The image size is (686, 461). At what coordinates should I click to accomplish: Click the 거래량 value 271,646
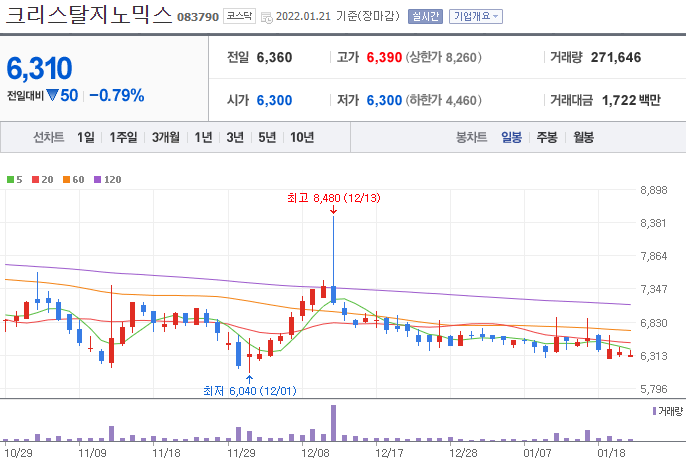click(616, 57)
